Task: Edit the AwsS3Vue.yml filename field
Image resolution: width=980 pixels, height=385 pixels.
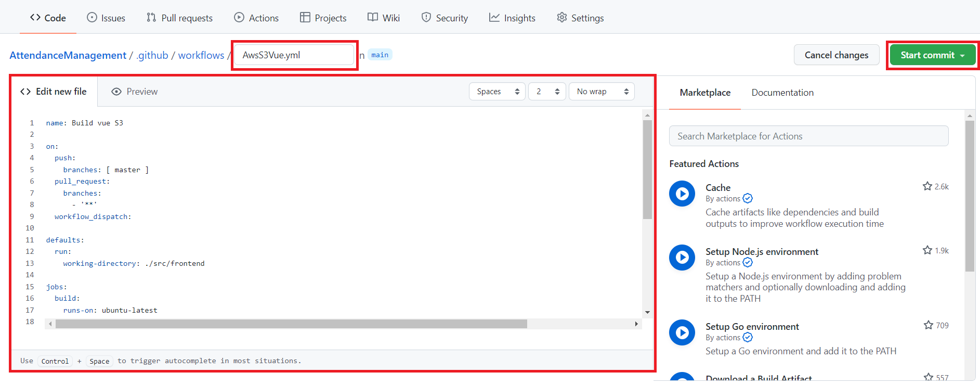Action: pos(294,55)
